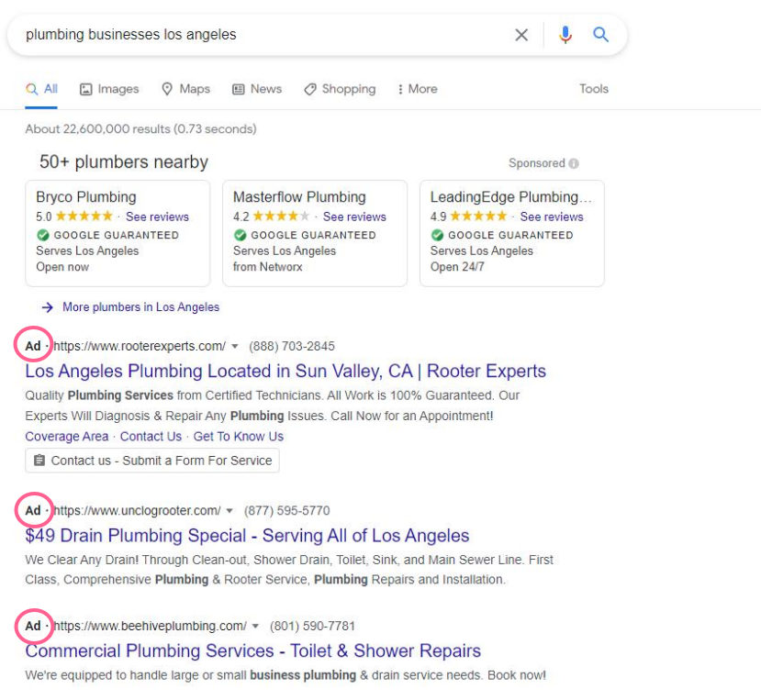Switch to the Images tab
761x700 pixels.
coord(109,89)
